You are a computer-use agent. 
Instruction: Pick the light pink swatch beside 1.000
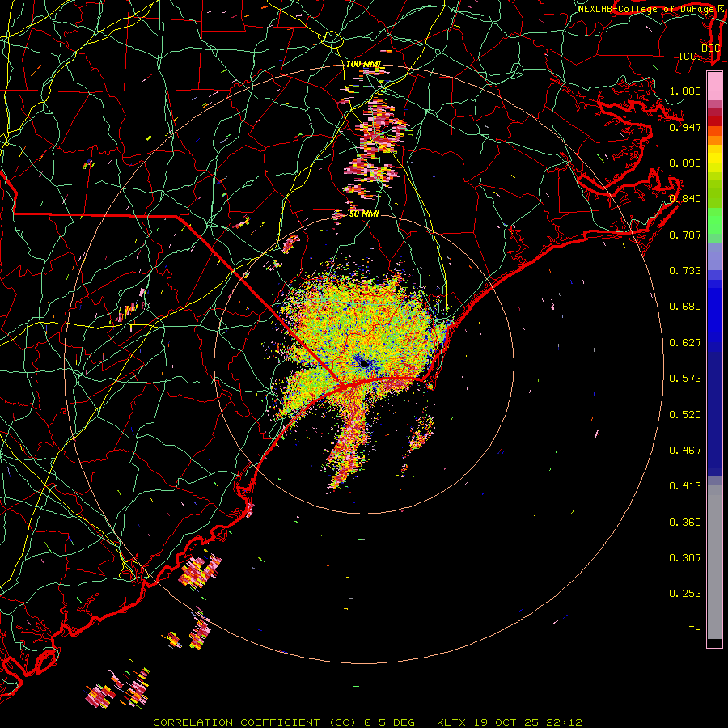714,86
